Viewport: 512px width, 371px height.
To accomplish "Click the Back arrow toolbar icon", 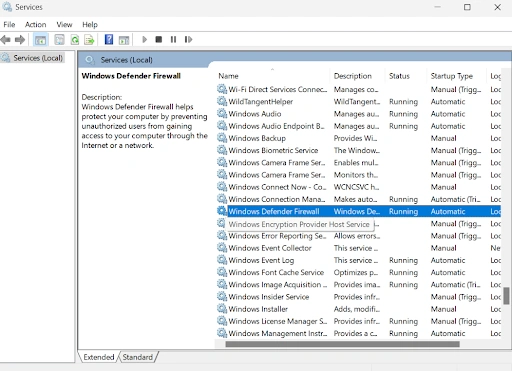I will [5, 40].
